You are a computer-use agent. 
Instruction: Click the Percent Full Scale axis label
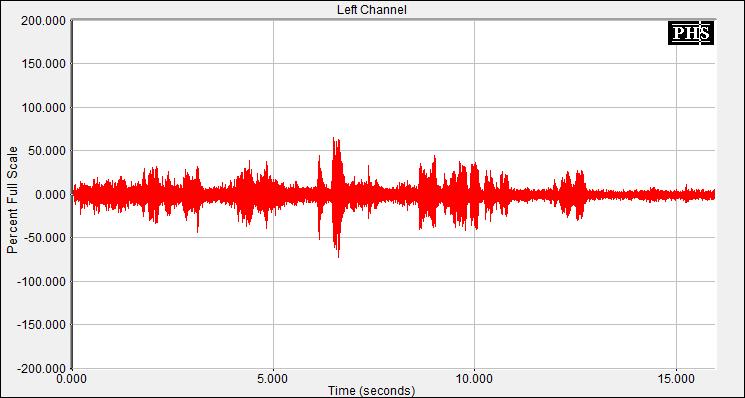pyautogui.click(x=12, y=200)
